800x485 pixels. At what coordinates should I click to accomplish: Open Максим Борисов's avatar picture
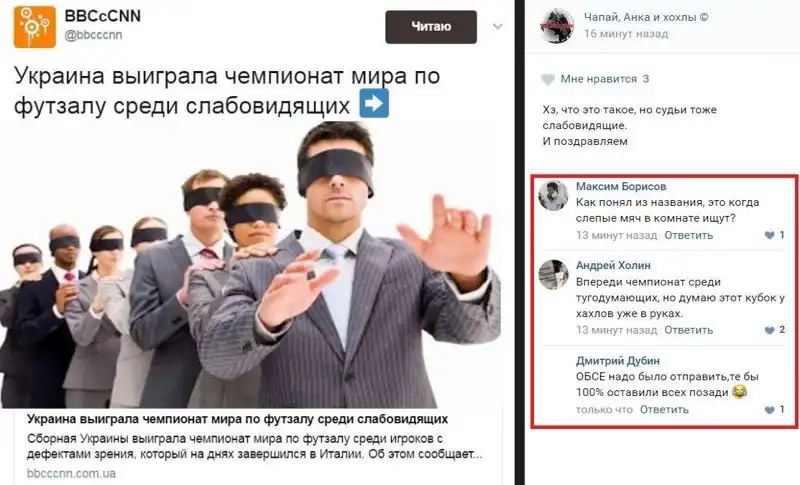[x=554, y=195]
